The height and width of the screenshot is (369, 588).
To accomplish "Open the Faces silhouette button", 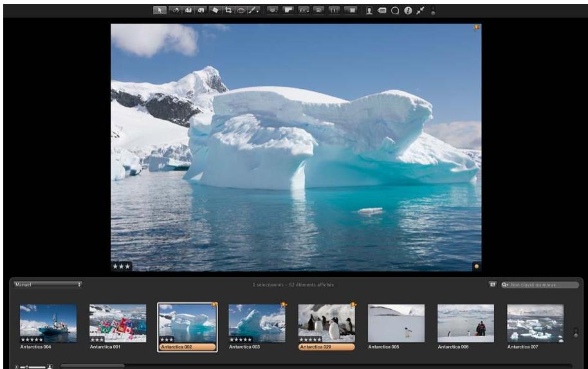I will coord(369,11).
